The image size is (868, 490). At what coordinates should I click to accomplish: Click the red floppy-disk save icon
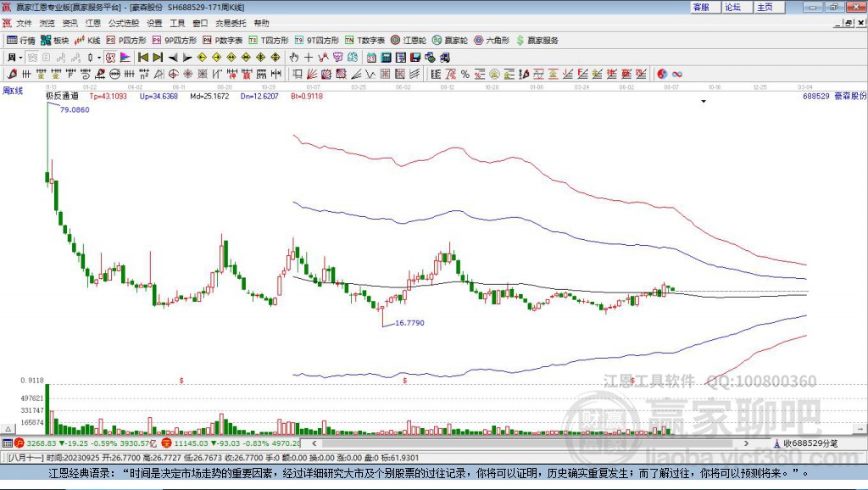point(415,57)
